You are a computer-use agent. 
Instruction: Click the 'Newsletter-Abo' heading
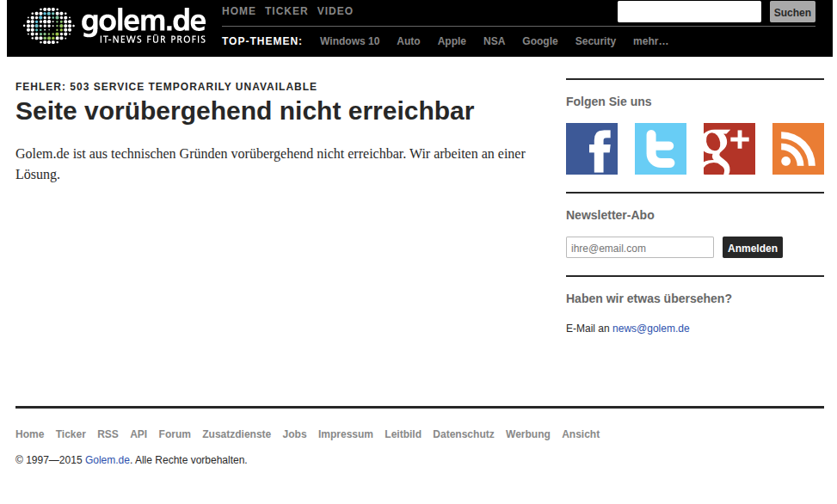pyautogui.click(x=610, y=215)
